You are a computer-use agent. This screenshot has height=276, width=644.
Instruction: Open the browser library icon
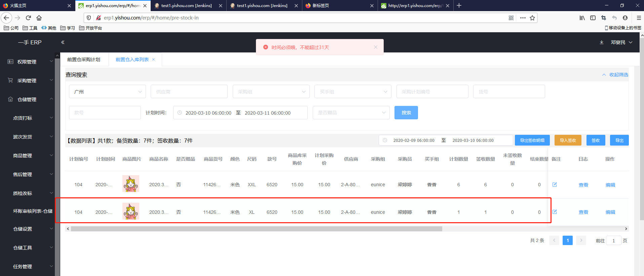(x=582, y=18)
